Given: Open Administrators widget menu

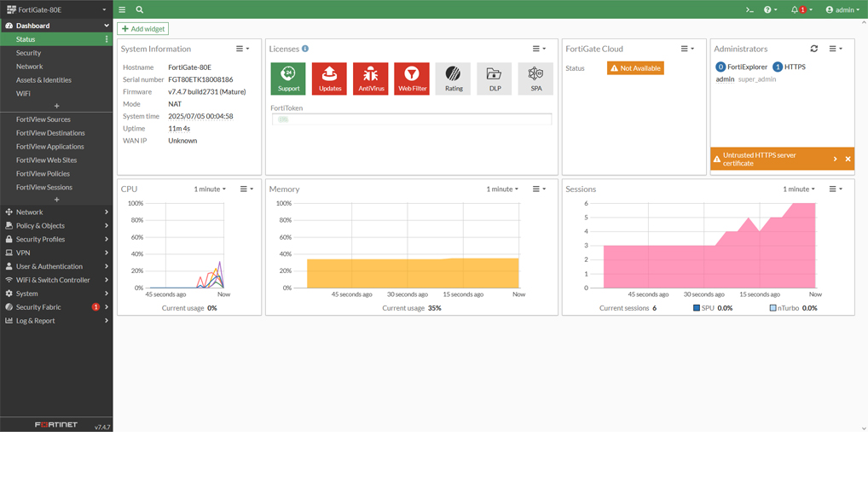Looking at the screenshot, I should pyautogui.click(x=836, y=49).
